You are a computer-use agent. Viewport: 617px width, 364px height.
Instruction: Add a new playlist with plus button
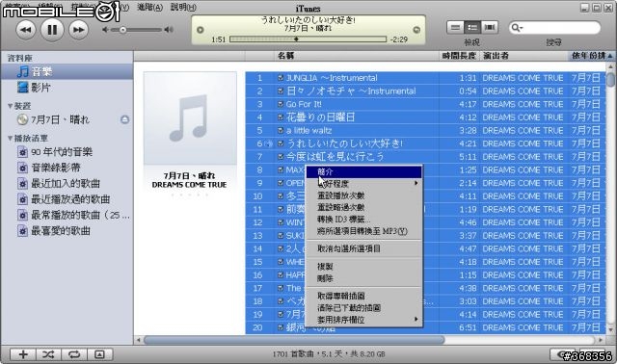pyautogui.click(x=23, y=354)
